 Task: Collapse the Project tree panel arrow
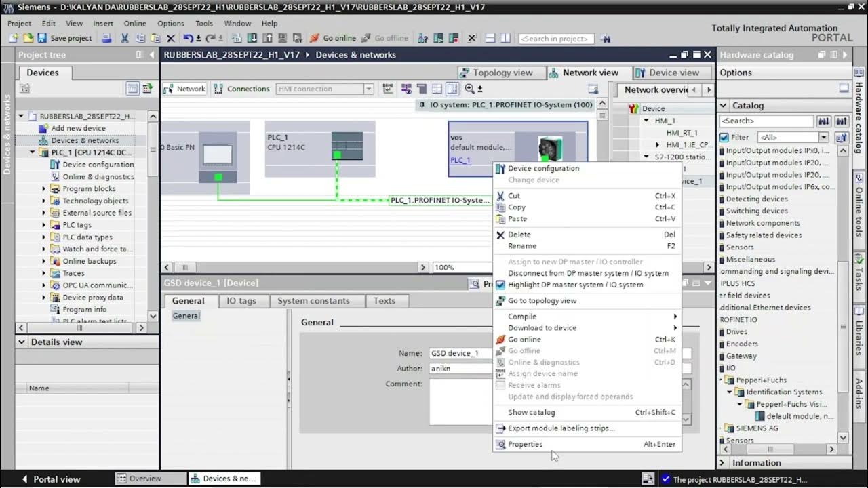point(152,55)
